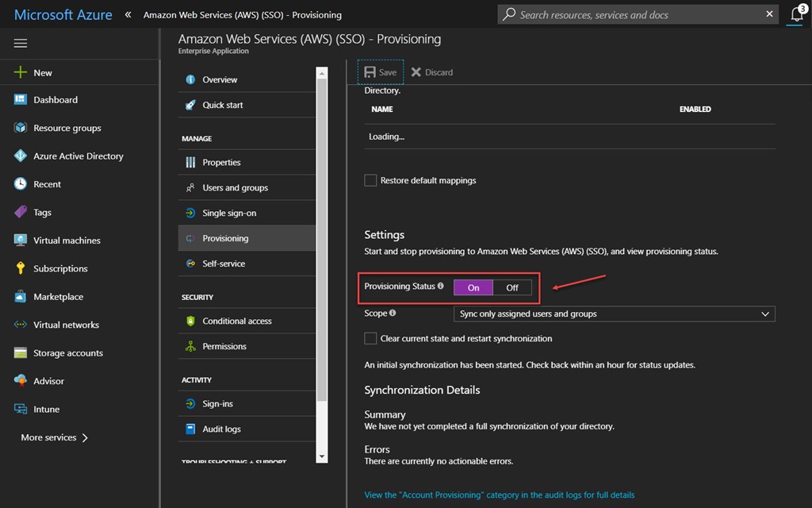Viewport: 812px width, 508px height.
Task: Click the Discard button
Action: tap(432, 72)
